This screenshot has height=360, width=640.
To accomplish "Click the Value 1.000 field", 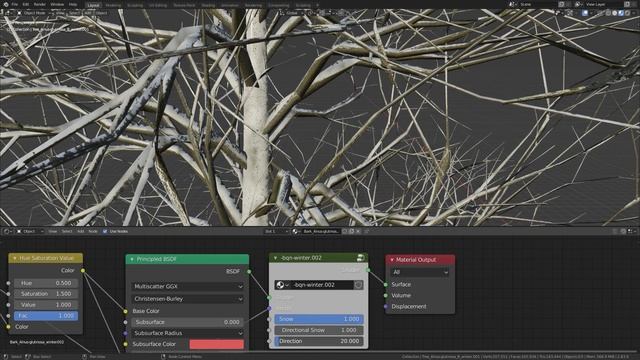I will pos(46,305).
